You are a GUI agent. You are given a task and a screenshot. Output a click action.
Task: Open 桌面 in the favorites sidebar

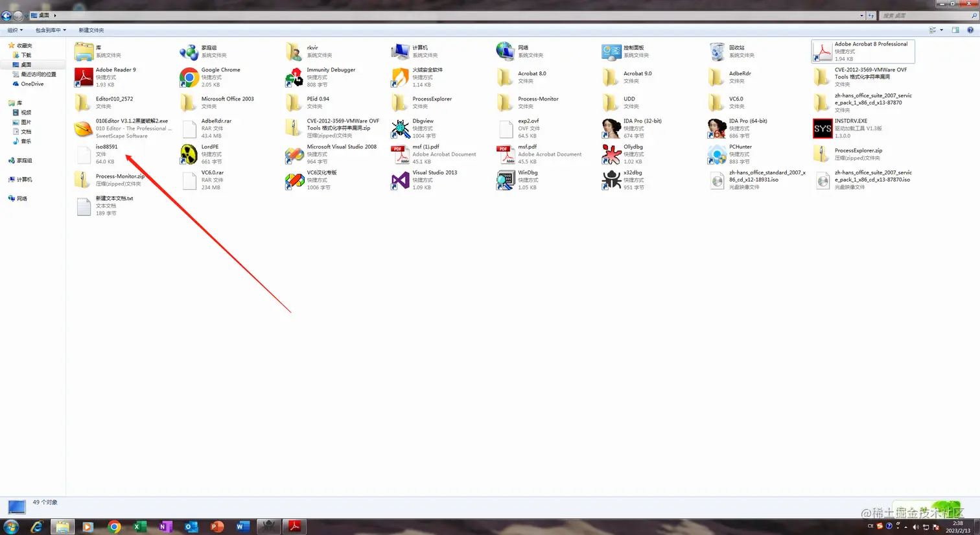coord(26,65)
